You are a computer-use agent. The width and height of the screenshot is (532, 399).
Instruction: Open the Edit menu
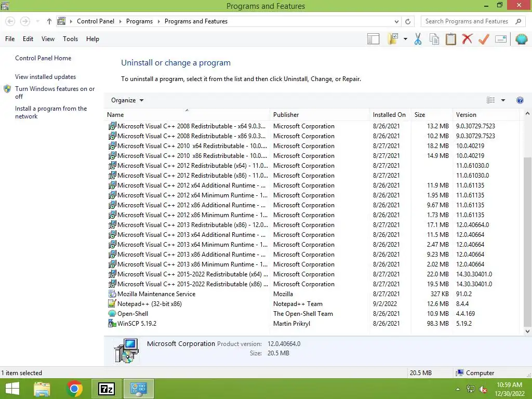28,39
